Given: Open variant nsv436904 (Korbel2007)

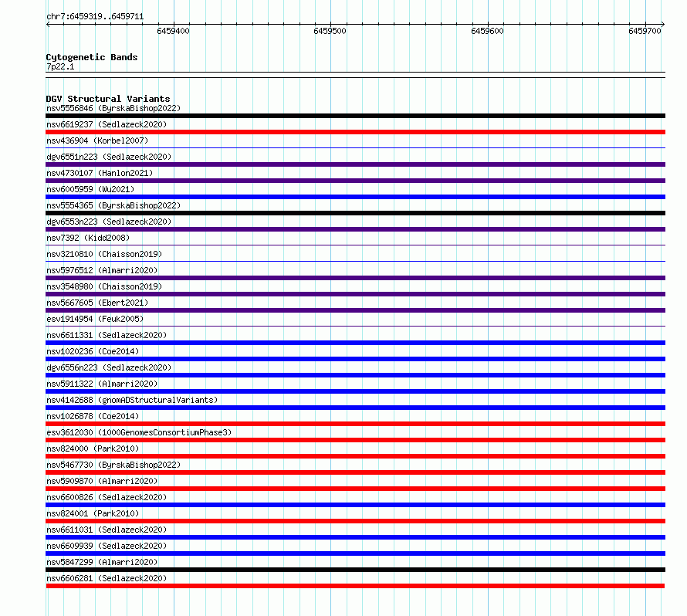Looking at the screenshot, I should [97, 140].
